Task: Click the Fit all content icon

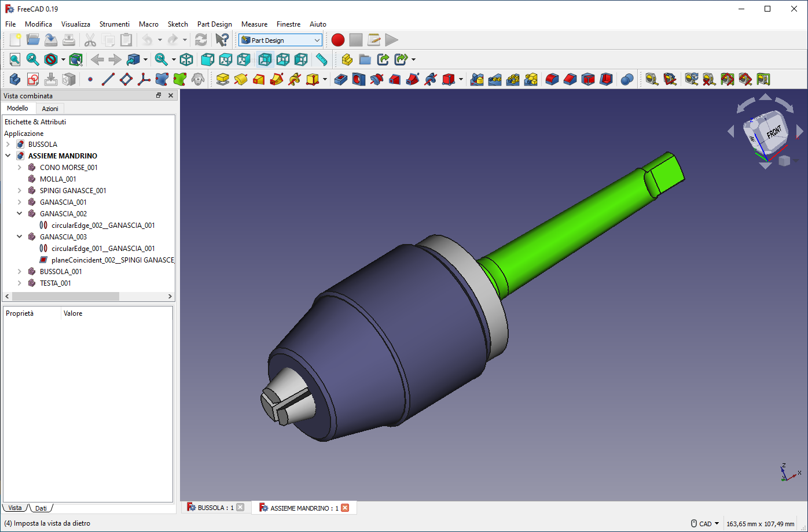Action: [14, 60]
